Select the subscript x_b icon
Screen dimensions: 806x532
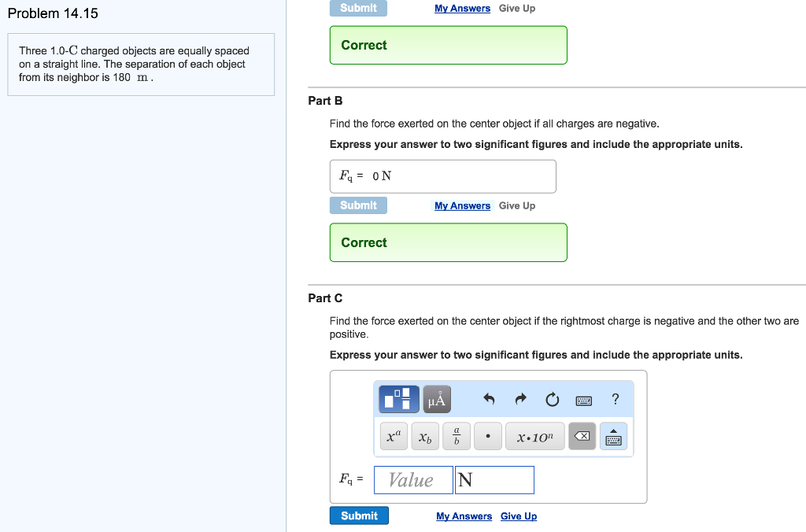point(425,436)
